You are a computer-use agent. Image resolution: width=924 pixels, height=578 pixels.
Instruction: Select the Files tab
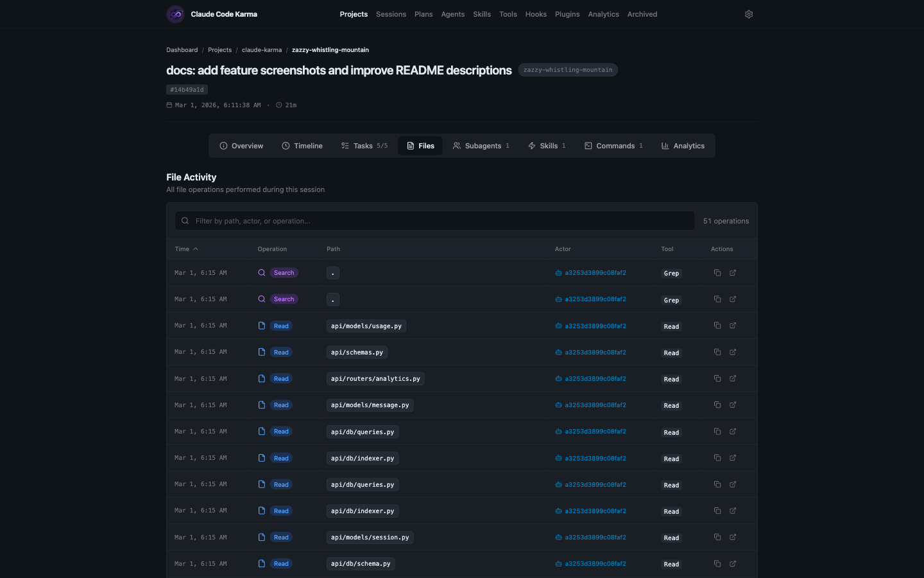pyautogui.click(x=420, y=146)
